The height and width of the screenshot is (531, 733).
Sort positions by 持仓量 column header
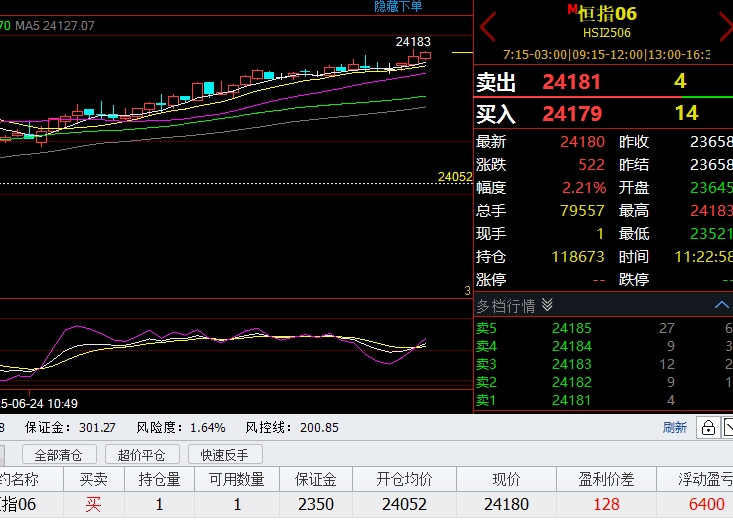click(159, 479)
